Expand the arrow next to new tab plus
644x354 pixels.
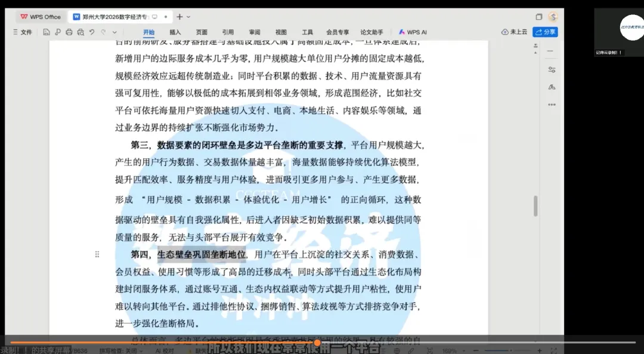pyautogui.click(x=188, y=17)
